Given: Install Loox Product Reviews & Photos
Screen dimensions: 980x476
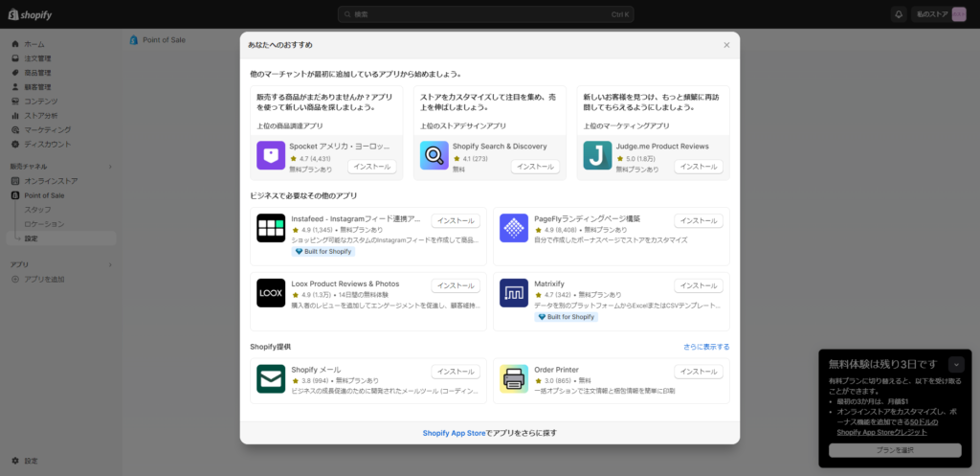Looking at the screenshot, I should tap(456, 285).
